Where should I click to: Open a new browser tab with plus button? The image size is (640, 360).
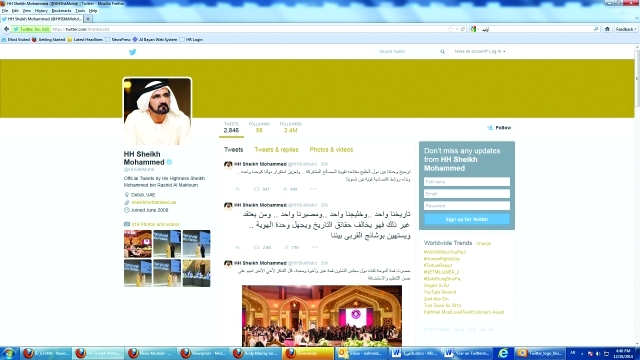88,19
